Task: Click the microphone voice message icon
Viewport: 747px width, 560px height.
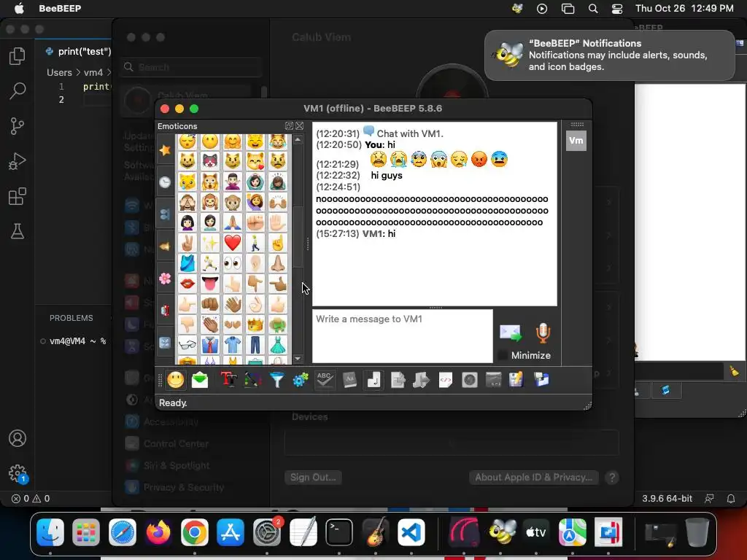Action: [543, 332]
